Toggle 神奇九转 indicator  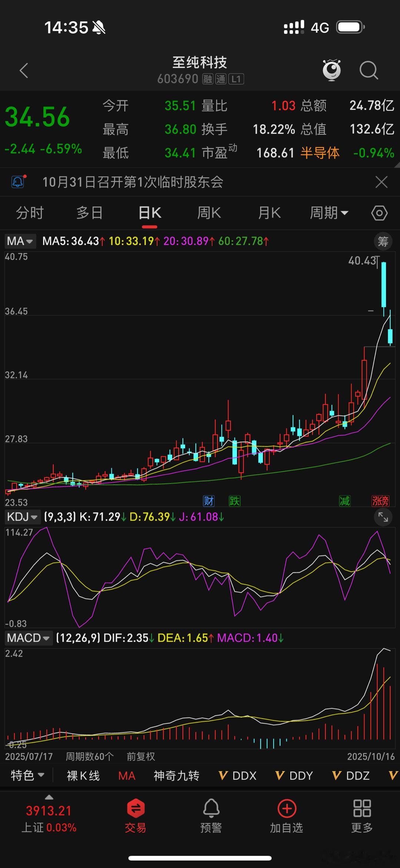tap(177, 776)
